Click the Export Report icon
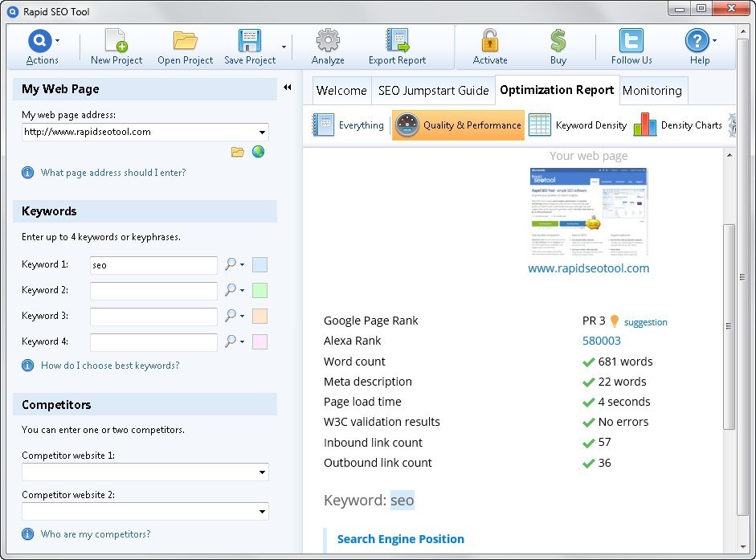The width and height of the screenshot is (756, 560). coord(397,42)
